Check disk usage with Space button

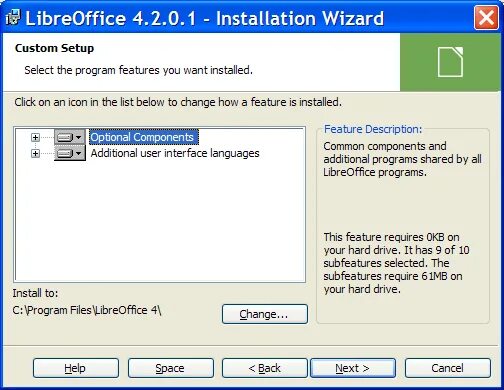[x=171, y=368]
